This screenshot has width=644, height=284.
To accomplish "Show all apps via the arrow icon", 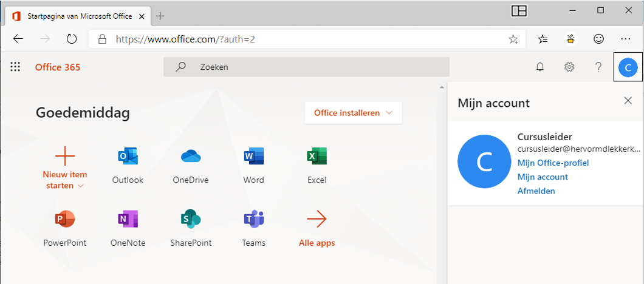I will click(x=317, y=219).
